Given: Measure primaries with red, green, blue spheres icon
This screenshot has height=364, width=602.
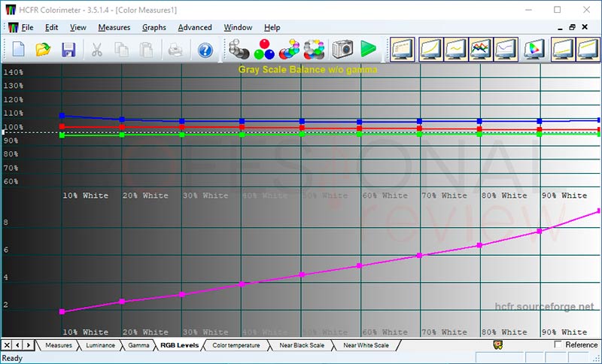Looking at the screenshot, I should [264, 49].
